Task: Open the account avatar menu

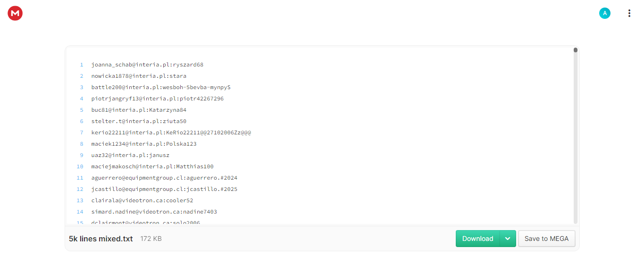Action: [605, 13]
